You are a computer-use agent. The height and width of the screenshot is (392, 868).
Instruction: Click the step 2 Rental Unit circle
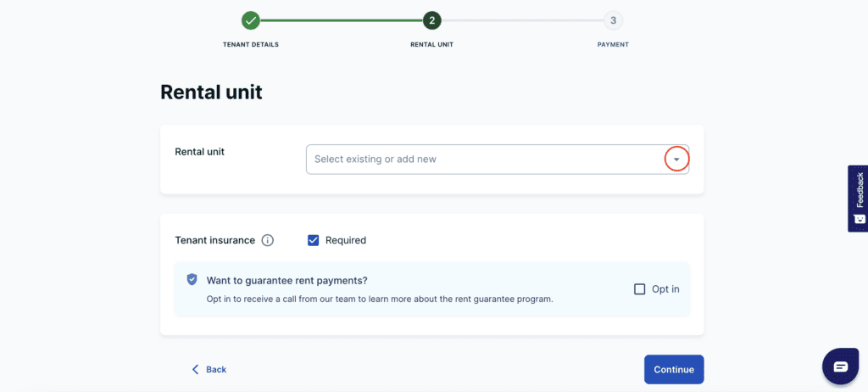point(432,20)
